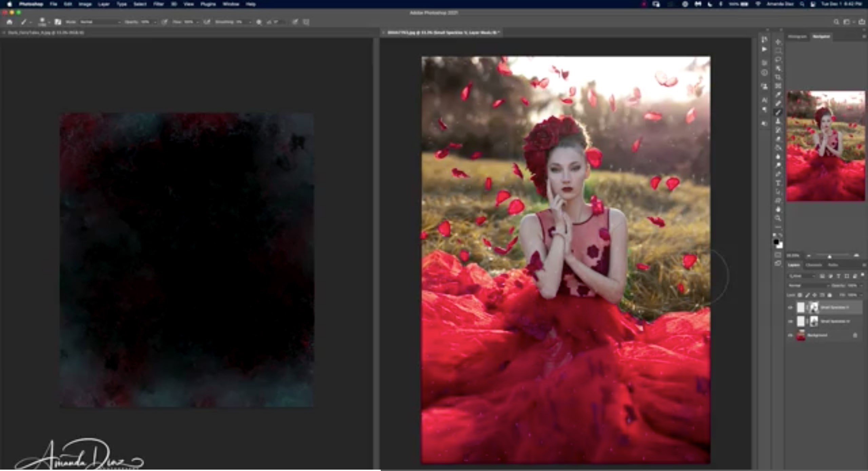Select the Clone Stamp tool
Viewport: 868px width, 471px height.
point(778,121)
